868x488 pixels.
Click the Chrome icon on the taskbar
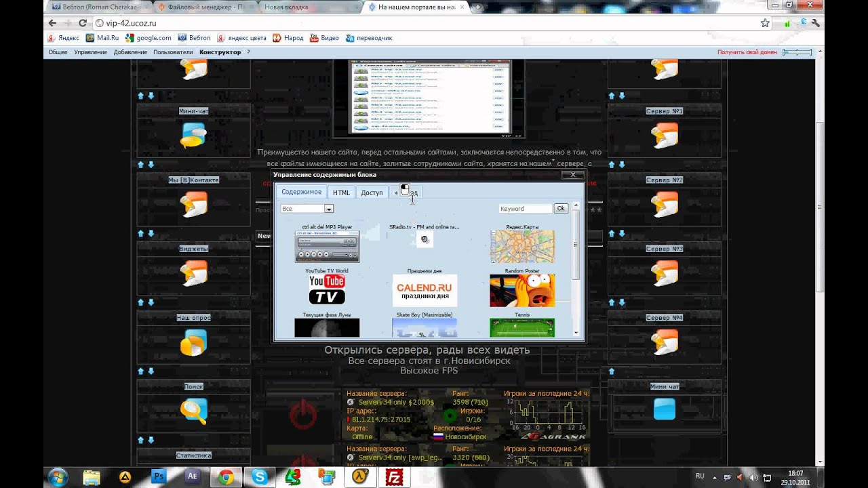(226, 477)
